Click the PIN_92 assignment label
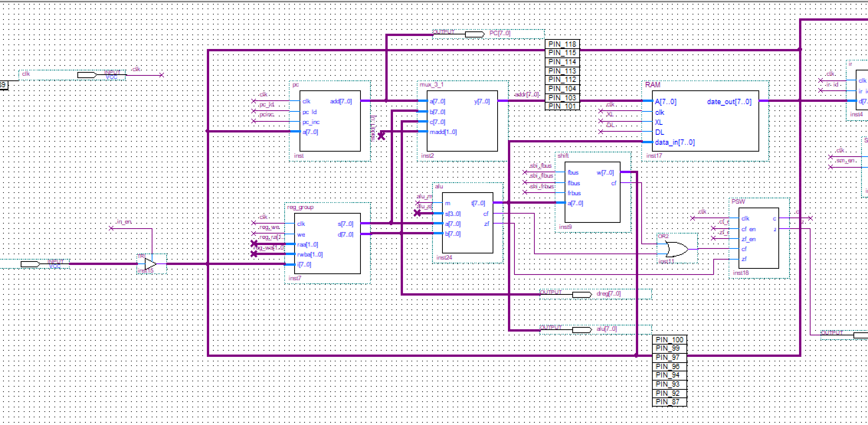 669,393
